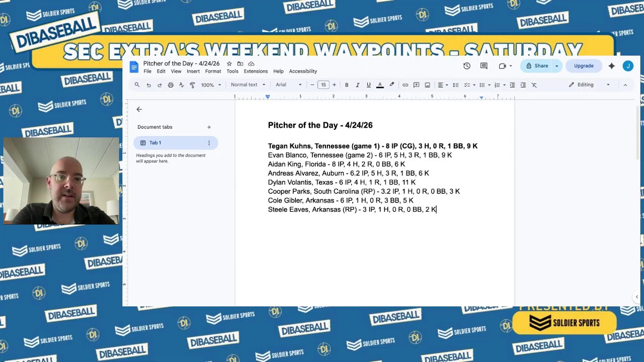
Task: Redo the last action
Action: click(x=159, y=85)
